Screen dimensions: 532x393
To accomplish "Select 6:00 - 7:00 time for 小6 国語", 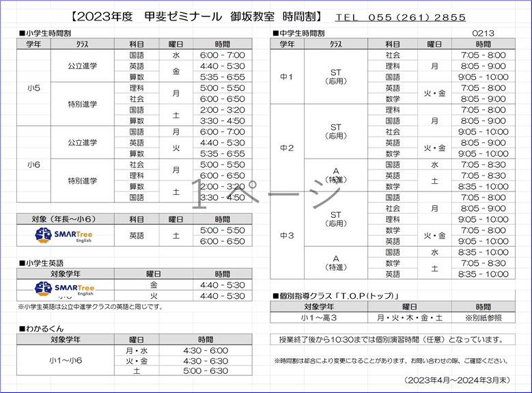I will (222, 132).
